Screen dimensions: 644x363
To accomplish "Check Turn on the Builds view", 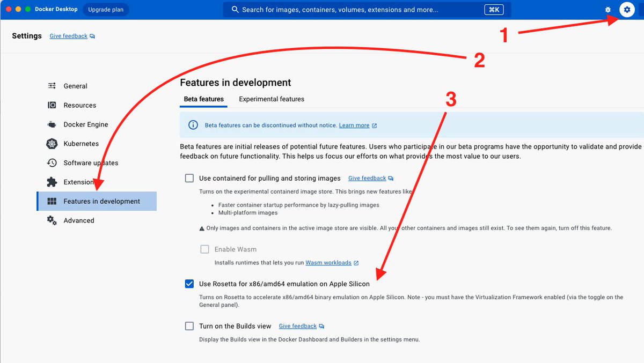I will tap(189, 326).
